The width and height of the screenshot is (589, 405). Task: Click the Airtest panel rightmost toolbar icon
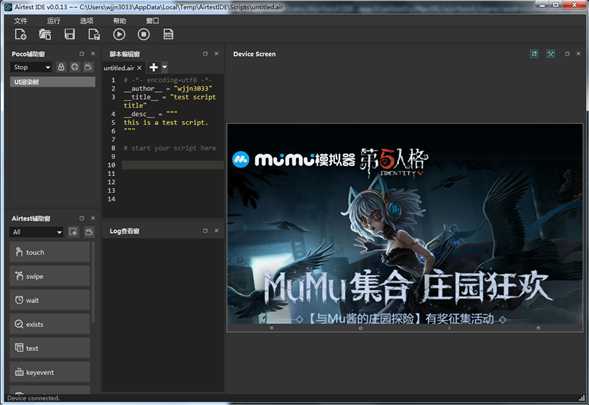point(89,232)
